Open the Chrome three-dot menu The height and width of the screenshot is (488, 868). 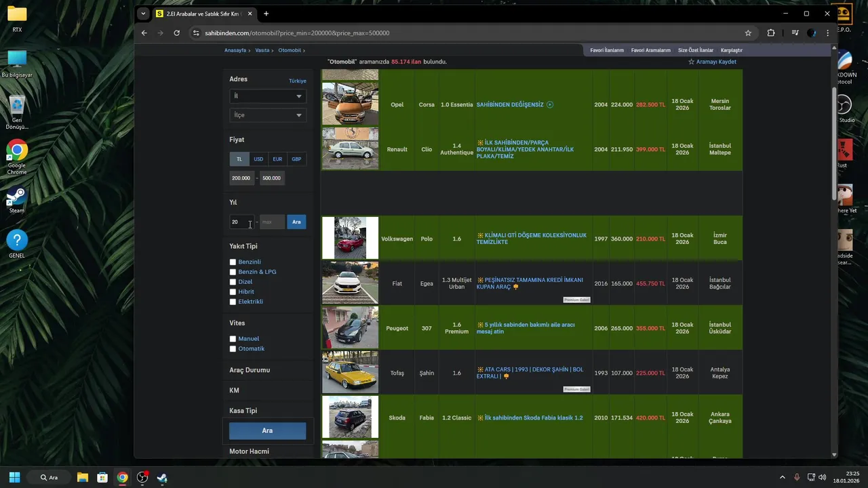pos(828,33)
